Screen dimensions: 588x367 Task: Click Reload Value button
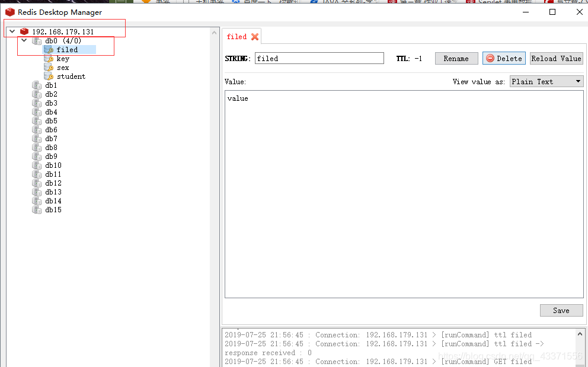point(557,59)
